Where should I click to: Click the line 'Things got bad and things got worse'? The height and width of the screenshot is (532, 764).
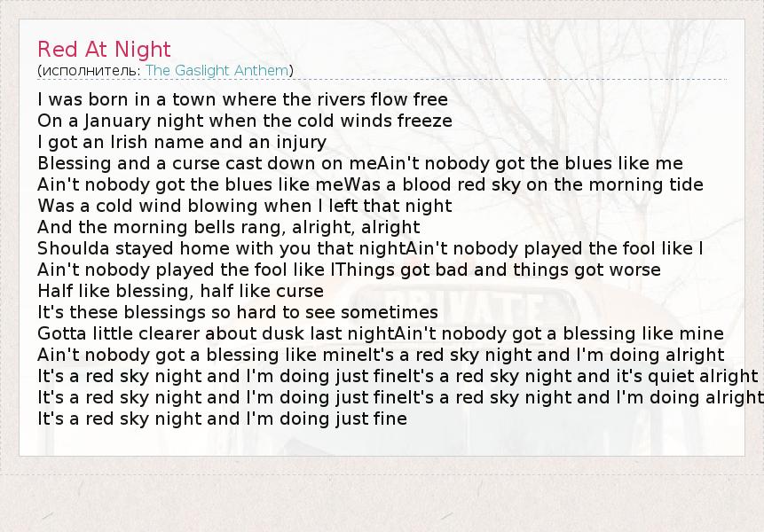pos(349,270)
